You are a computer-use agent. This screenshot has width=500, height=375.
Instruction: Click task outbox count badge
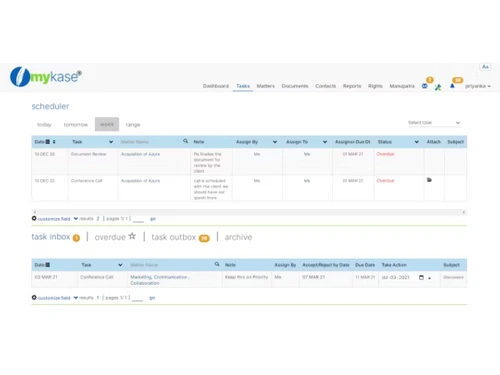pos(204,238)
